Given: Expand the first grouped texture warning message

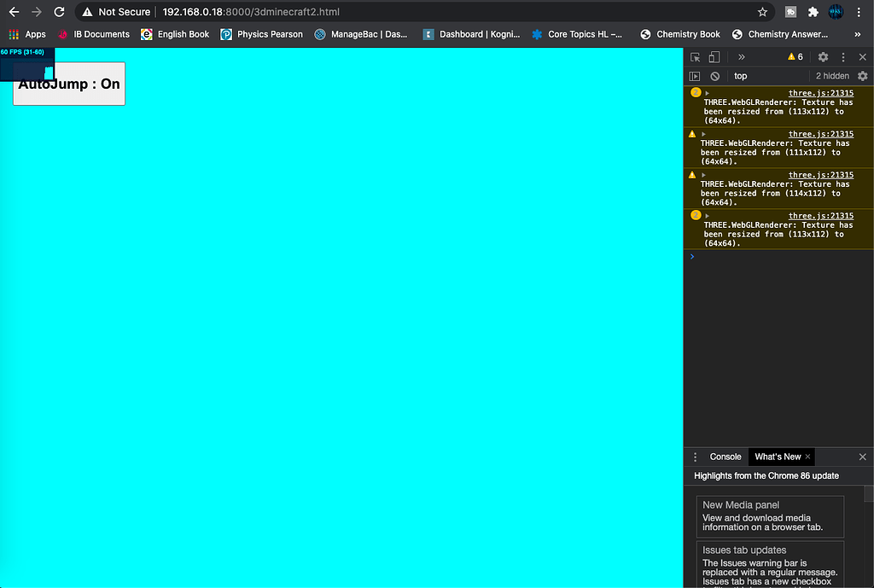Looking at the screenshot, I should 707,93.
